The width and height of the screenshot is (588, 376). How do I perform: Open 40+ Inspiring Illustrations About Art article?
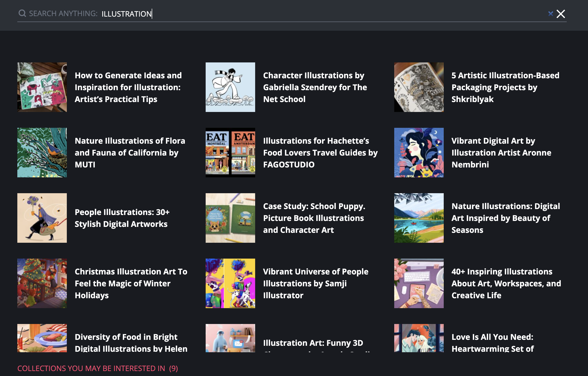point(506,283)
